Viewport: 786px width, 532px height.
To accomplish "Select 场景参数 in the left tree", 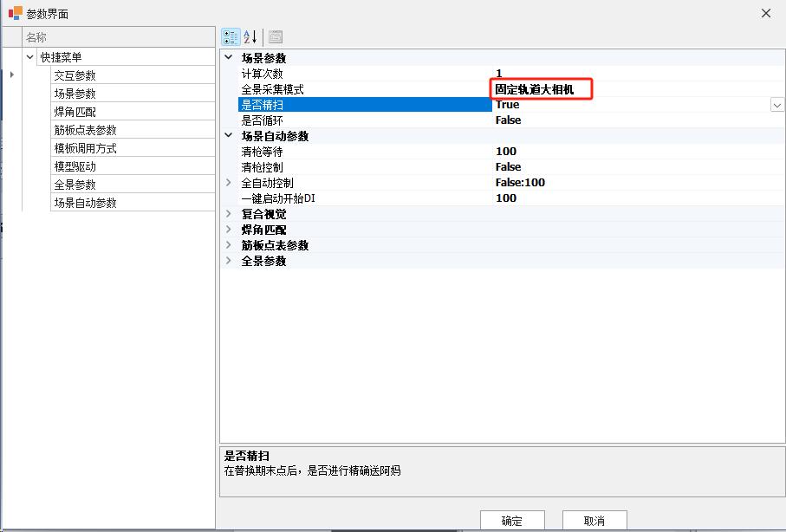I will (75, 94).
